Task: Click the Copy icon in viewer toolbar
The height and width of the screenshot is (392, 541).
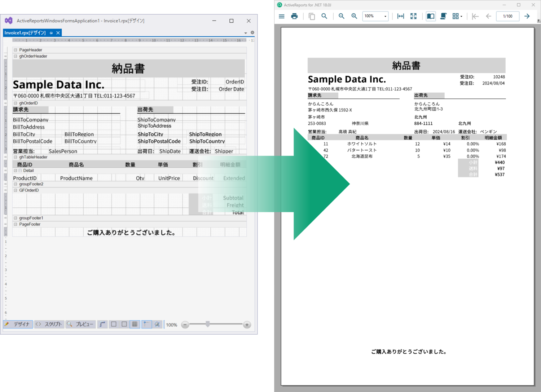Action: 312,16
